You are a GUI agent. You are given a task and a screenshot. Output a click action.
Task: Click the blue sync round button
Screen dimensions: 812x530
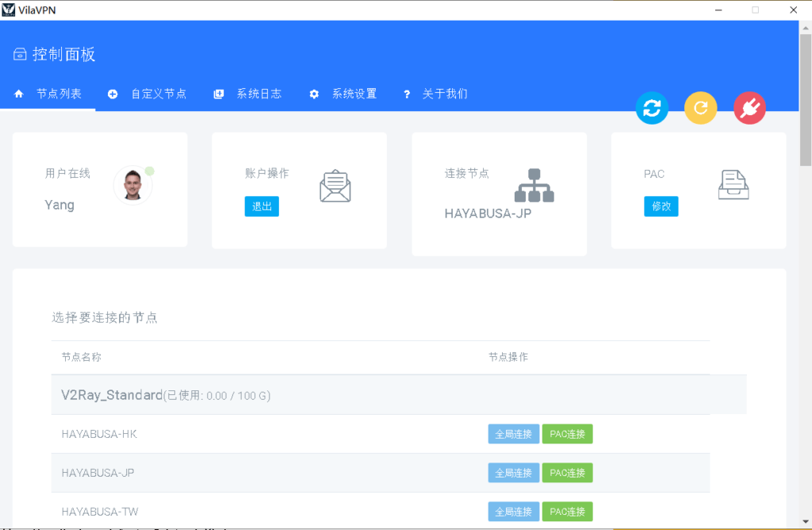[x=652, y=108]
